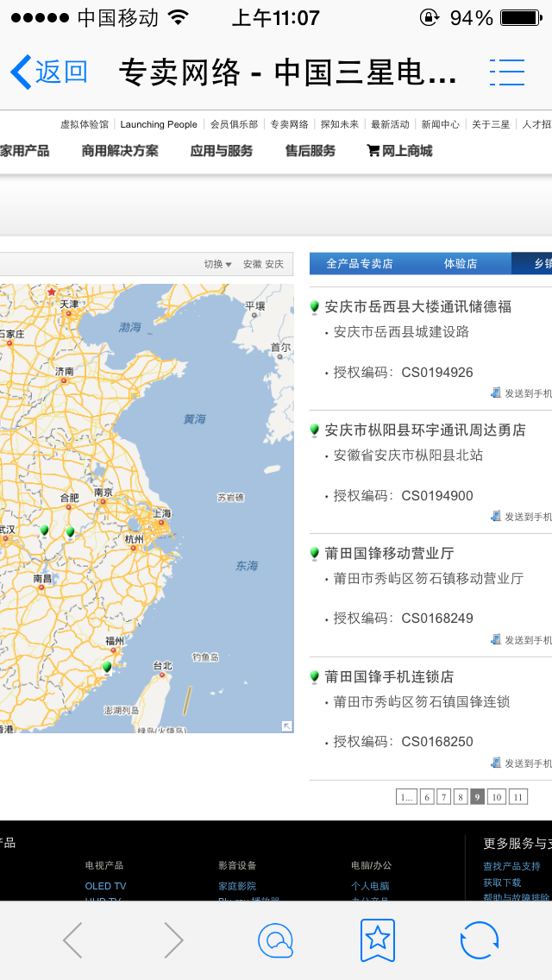Open 探知未来 link

tap(340, 124)
